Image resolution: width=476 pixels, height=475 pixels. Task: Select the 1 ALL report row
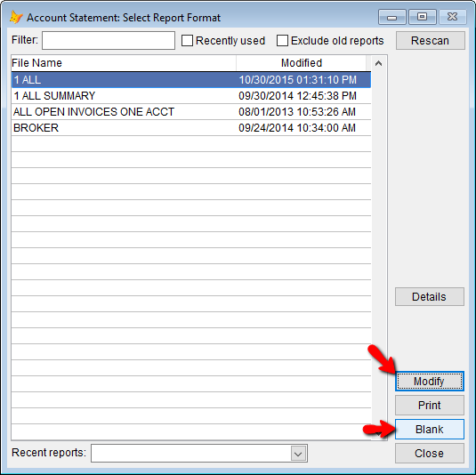(x=191, y=80)
